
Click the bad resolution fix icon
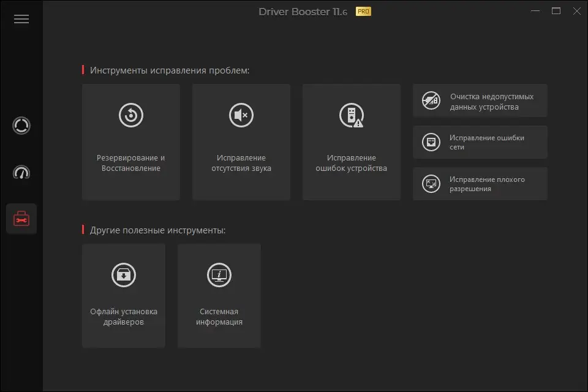pos(431,184)
